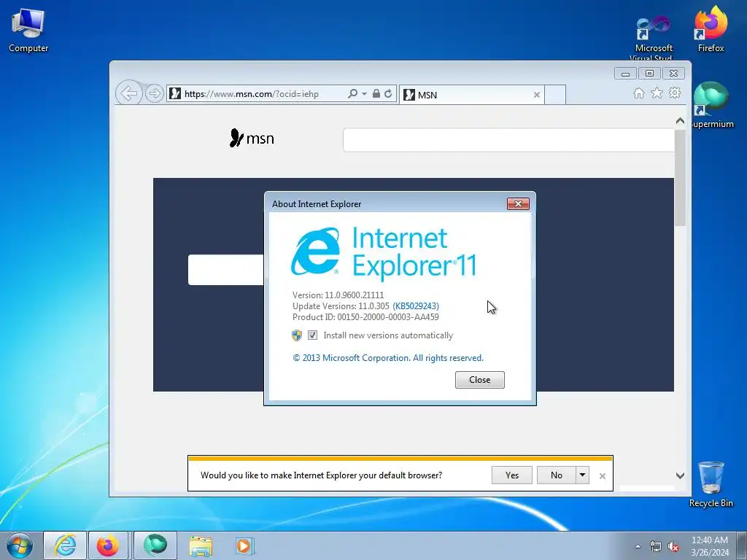Viewport: 747px width, 560px height.
Task: Close the MSN tab
Action: (x=537, y=95)
